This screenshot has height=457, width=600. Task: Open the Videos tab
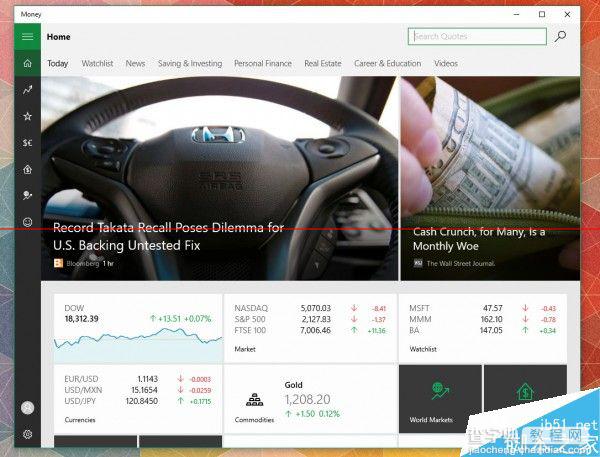pos(446,64)
